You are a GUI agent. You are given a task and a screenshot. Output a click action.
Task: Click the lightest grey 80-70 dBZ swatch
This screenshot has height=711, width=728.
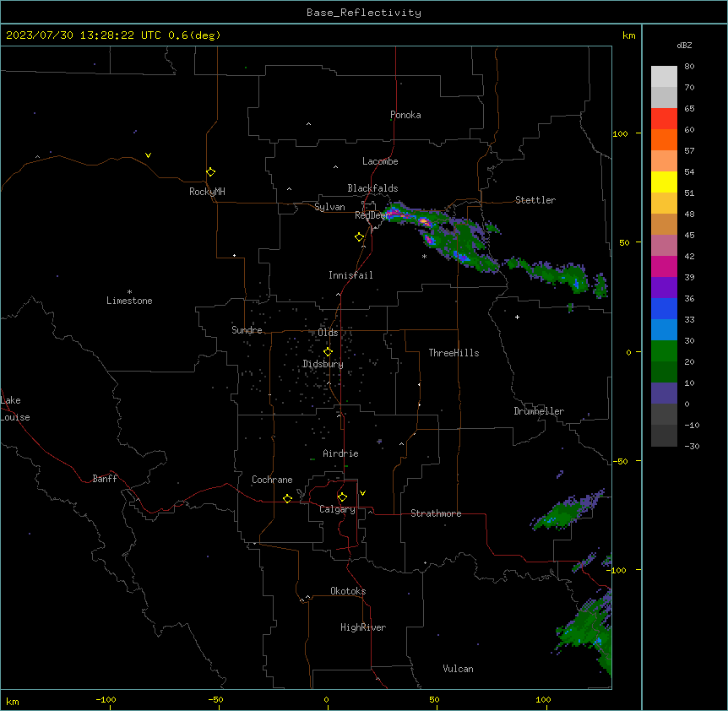[664, 77]
